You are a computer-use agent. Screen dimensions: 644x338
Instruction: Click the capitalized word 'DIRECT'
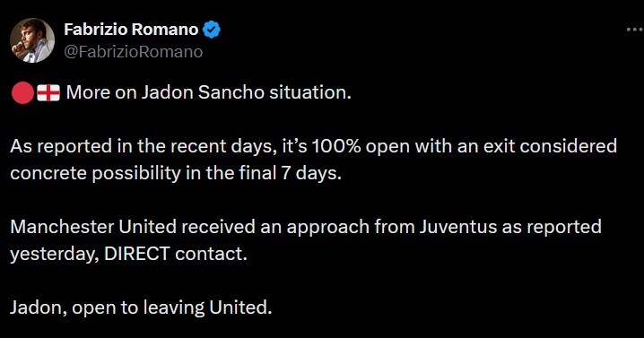(x=136, y=254)
